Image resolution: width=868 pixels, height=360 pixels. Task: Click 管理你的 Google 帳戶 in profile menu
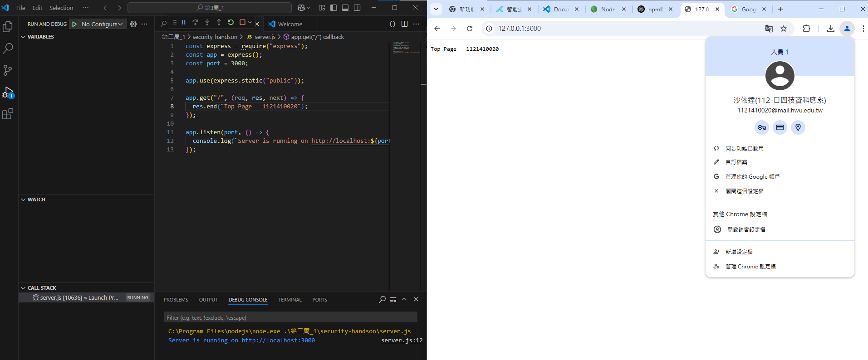click(752, 177)
